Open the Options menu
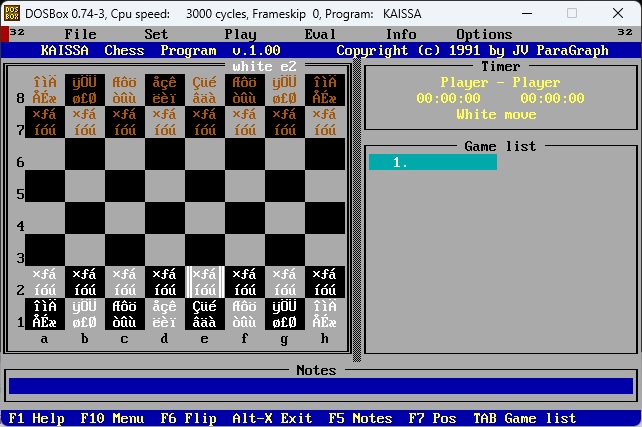This screenshot has height=427, width=642. point(484,34)
